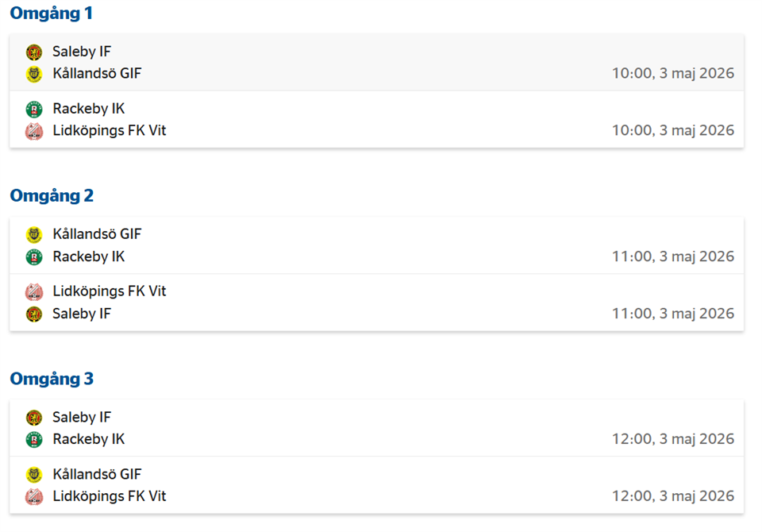Open match time 12:00 for Kållandsö vs Lidköpings
This screenshot has width=762, height=532.
(x=673, y=495)
